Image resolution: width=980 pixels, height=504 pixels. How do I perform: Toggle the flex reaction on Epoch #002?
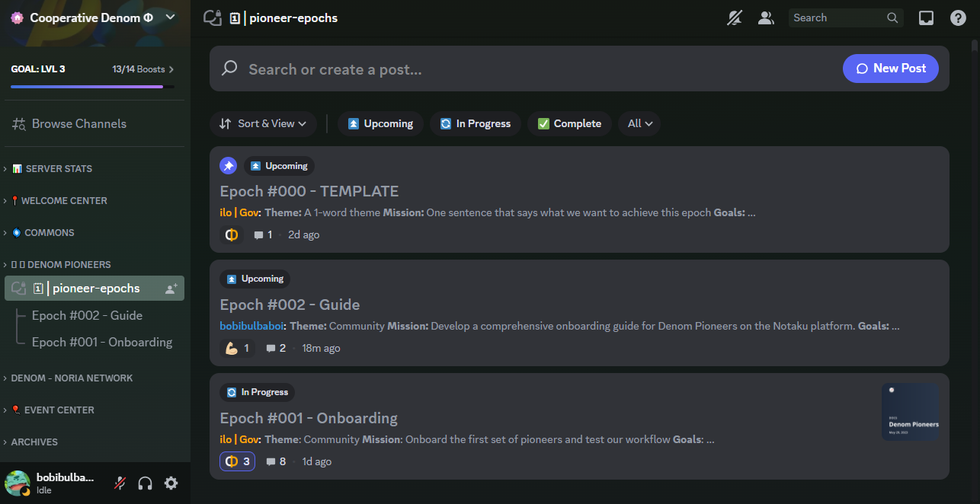tap(237, 348)
